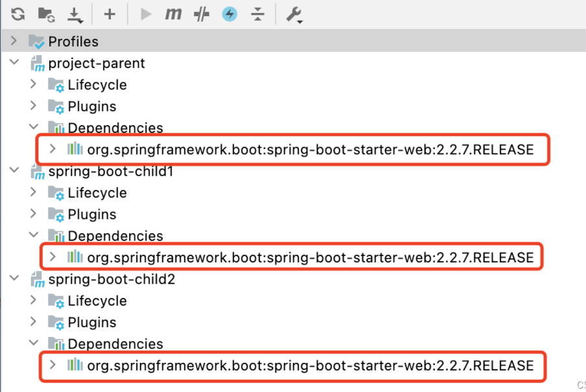Run the Maven build with the play icon
Screen dimensions: 586x392
coord(144,15)
